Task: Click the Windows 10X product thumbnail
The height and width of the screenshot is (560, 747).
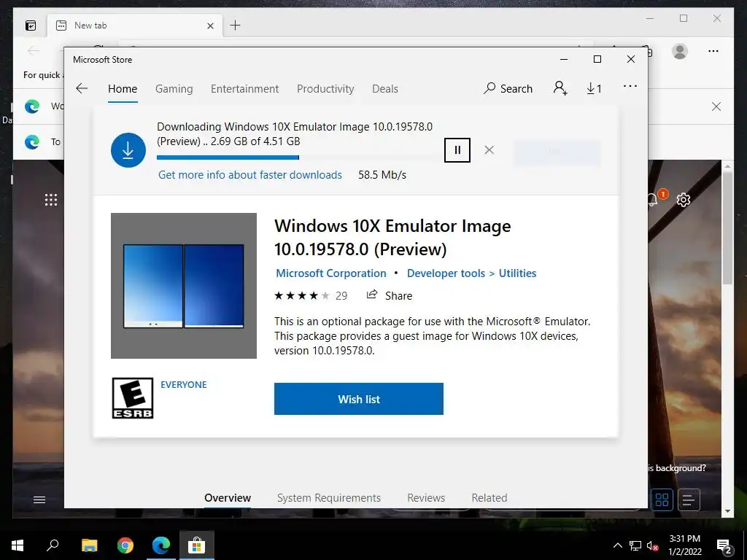Action: point(183,286)
